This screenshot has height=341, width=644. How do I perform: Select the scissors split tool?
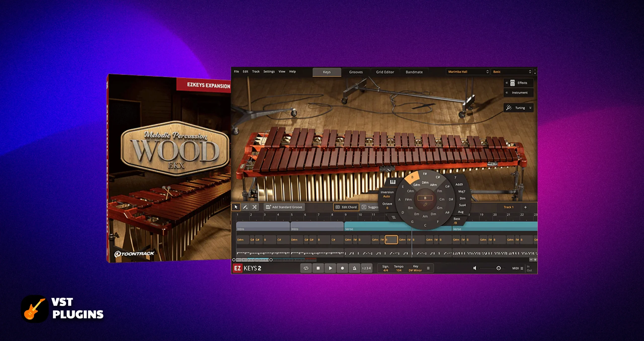(254, 207)
